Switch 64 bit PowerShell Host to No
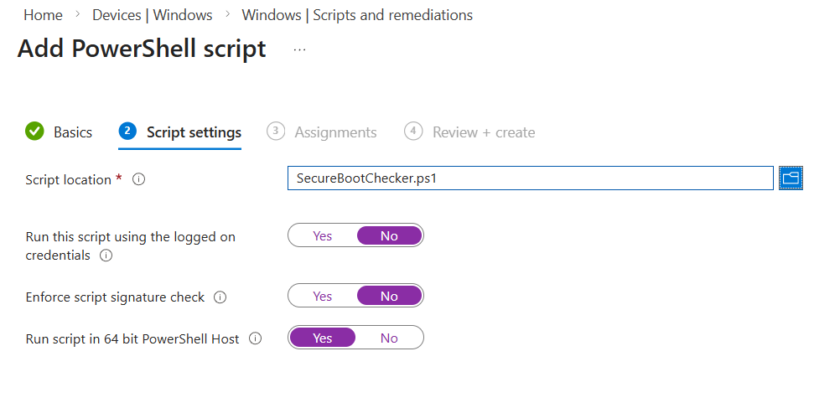 389,338
